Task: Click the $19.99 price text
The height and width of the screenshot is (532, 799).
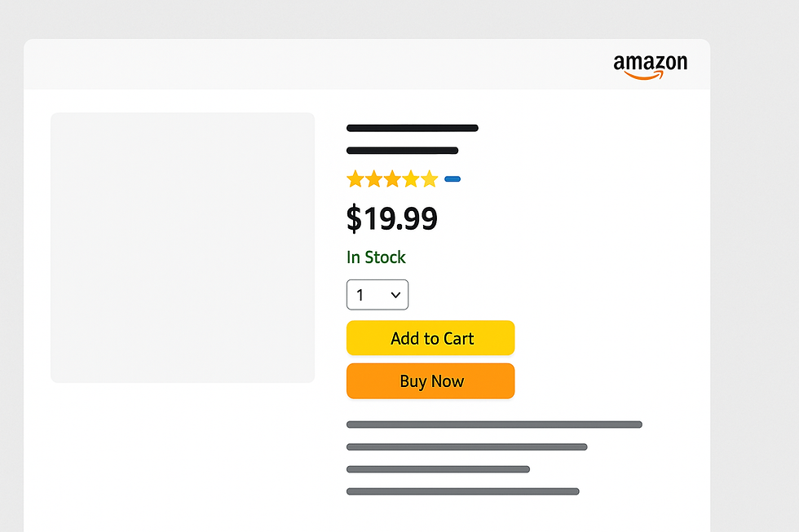Action: (x=392, y=218)
